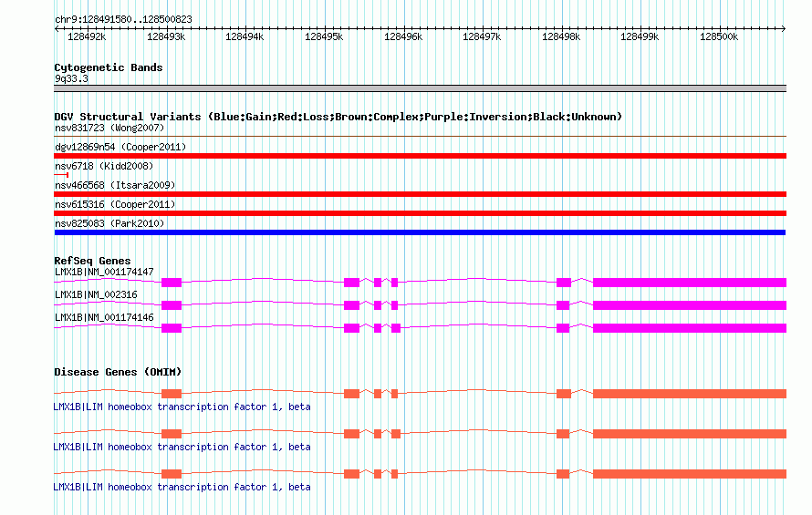Screen dimensions: 812x515
Task: Select the Cytogenetic Bands track title
Action: pos(109,67)
